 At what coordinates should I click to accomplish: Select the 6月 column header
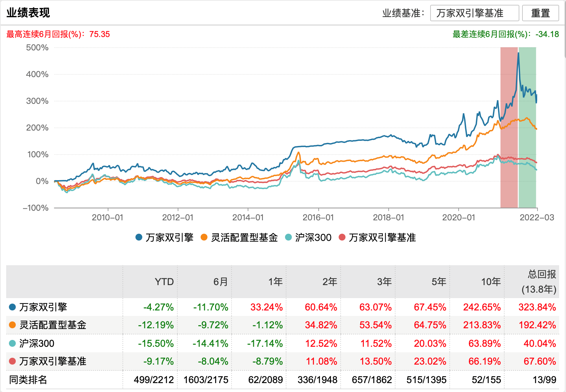221,282
